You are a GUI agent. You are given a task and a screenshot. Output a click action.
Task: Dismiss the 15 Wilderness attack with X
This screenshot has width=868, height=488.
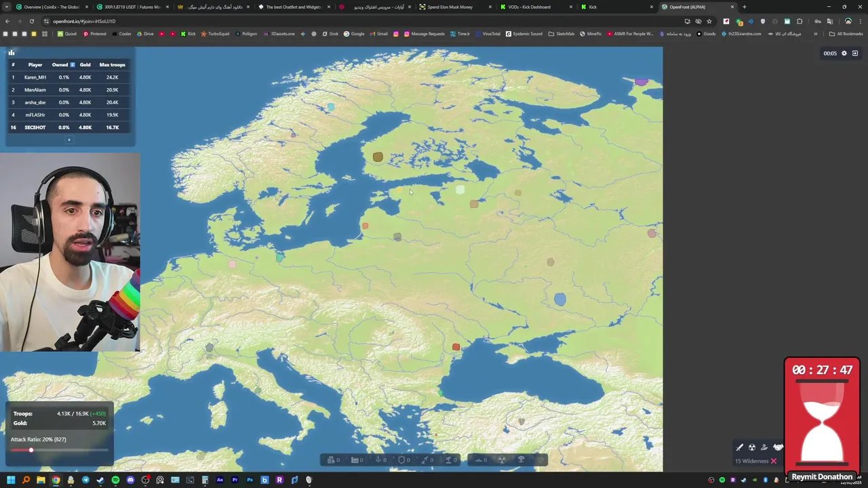(x=773, y=461)
